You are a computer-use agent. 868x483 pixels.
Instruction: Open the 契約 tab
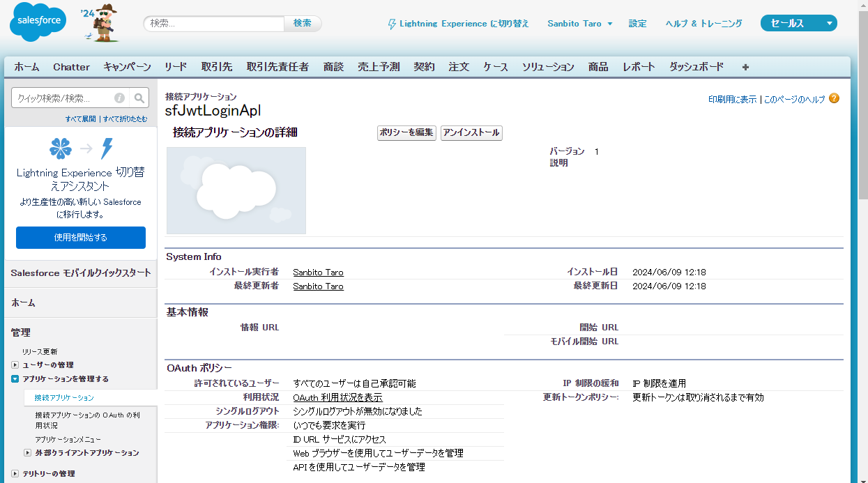(424, 67)
